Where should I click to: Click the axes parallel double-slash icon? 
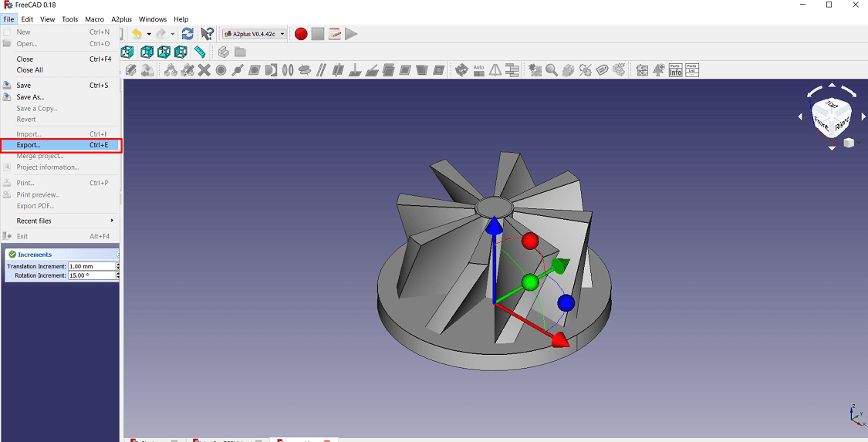[x=320, y=69]
